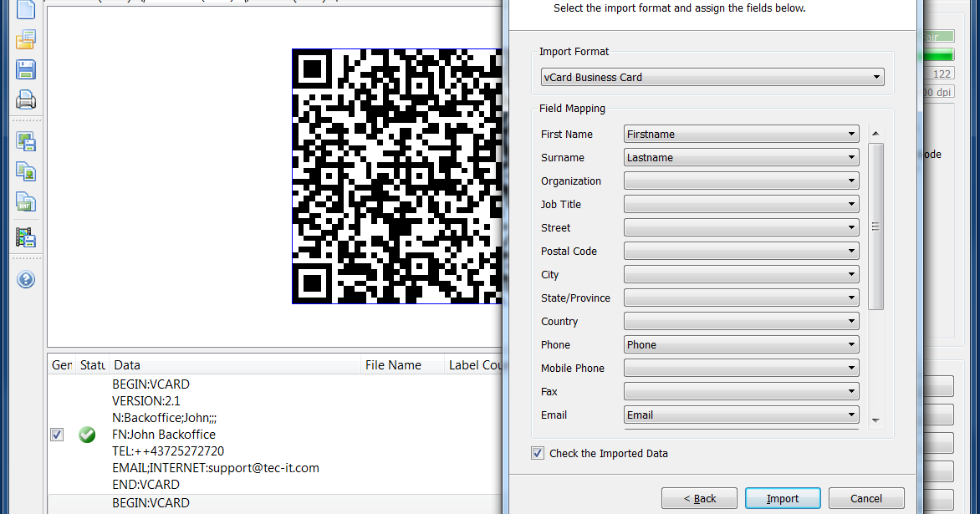Expand the Country mapping dropdown
Image resolution: width=980 pixels, height=514 pixels.
851,321
